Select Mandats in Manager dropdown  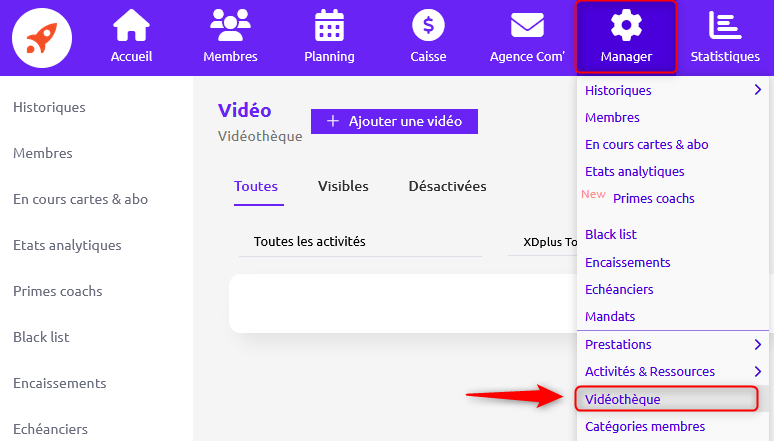(610, 316)
